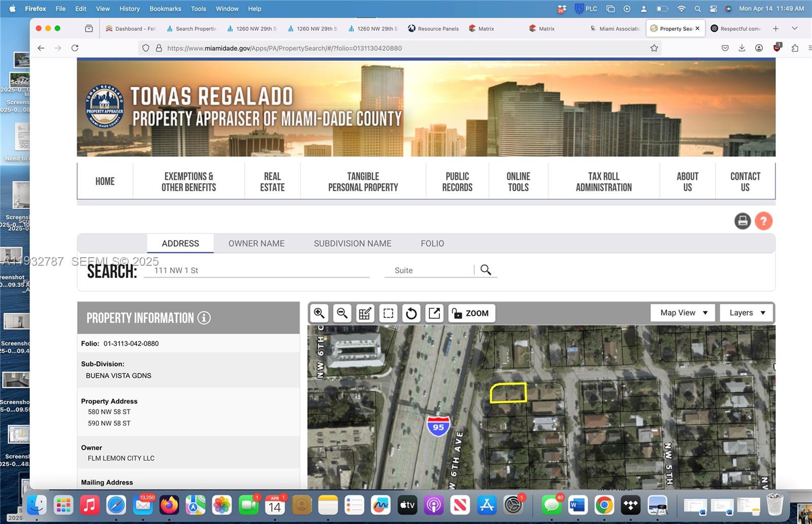The width and height of the screenshot is (812, 524).
Task: Open the map in a larger window
Action: [434, 313]
